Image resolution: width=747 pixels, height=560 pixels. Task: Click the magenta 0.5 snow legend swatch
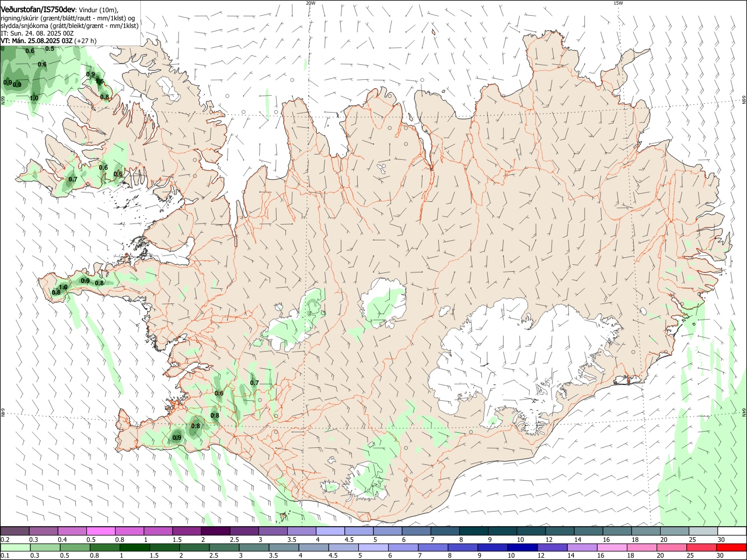(101, 531)
